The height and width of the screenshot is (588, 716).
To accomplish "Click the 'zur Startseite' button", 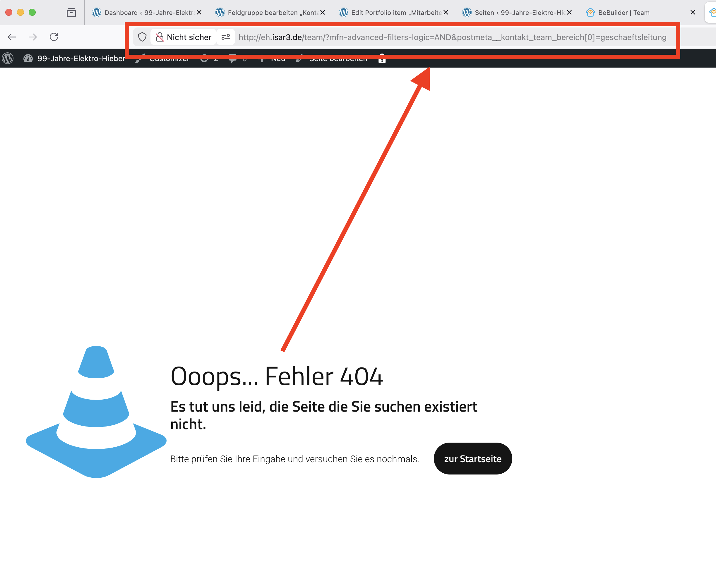I will pyautogui.click(x=472, y=459).
